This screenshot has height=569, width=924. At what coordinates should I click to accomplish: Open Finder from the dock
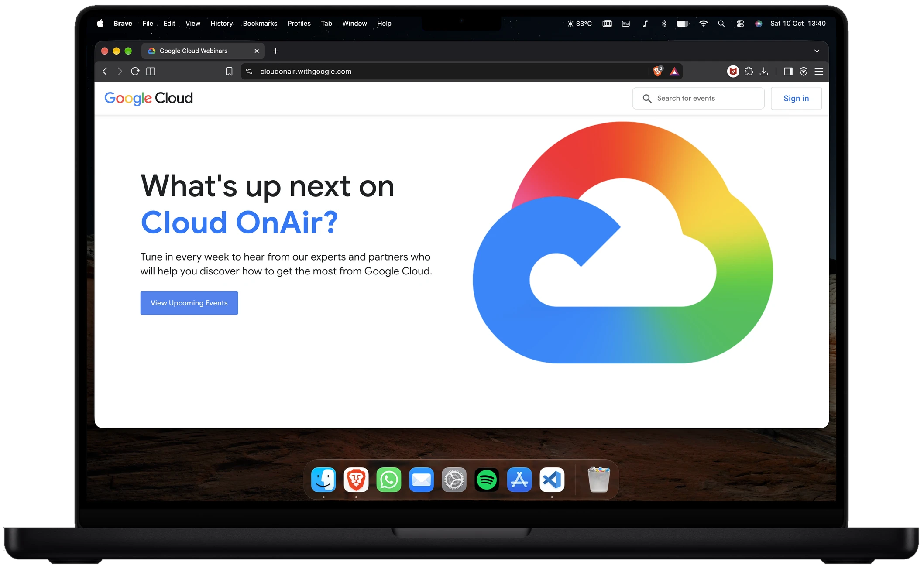[323, 480]
